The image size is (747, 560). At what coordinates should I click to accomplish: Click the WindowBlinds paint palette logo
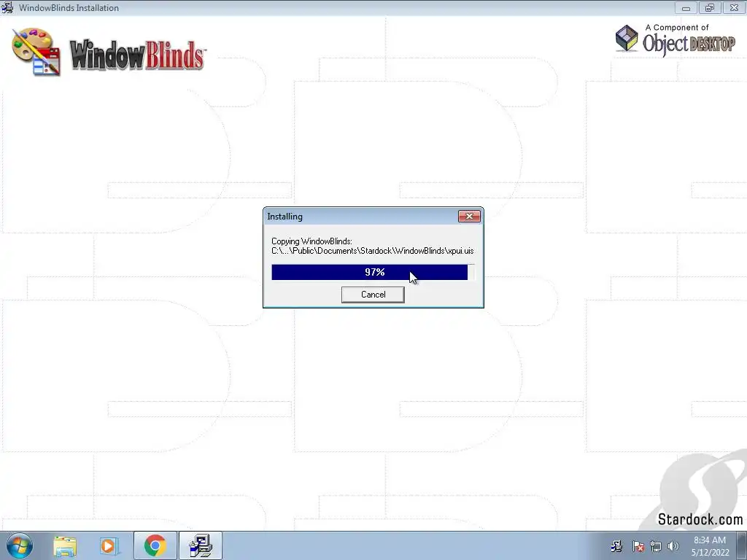pyautogui.click(x=36, y=52)
